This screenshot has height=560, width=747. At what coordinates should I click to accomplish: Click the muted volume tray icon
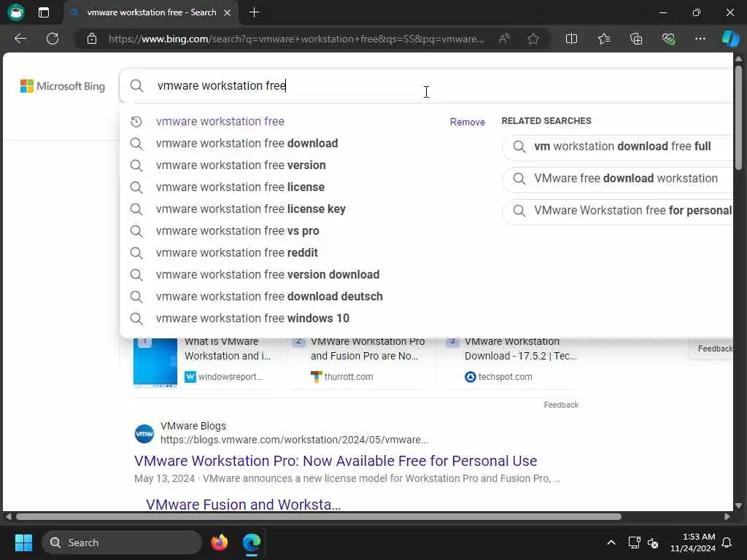point(653,542)
